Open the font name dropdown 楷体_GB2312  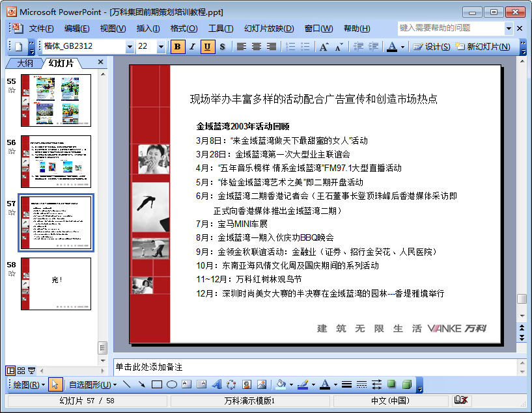point(130,46)
